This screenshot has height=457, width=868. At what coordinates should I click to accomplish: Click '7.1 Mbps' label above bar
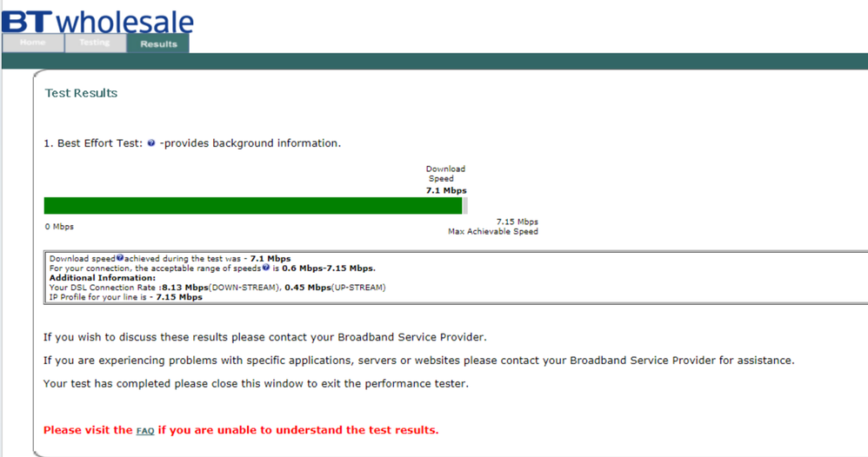(x=446, y=190)
